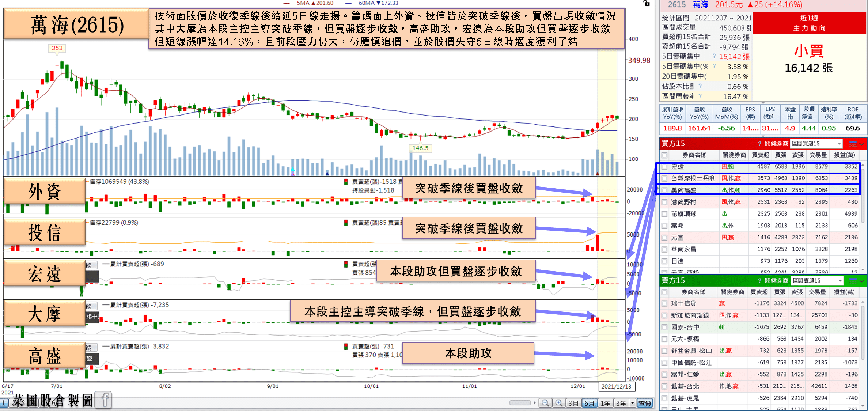Click the lock icon above the chart
The image size is (868, 420).
point(646,3)
